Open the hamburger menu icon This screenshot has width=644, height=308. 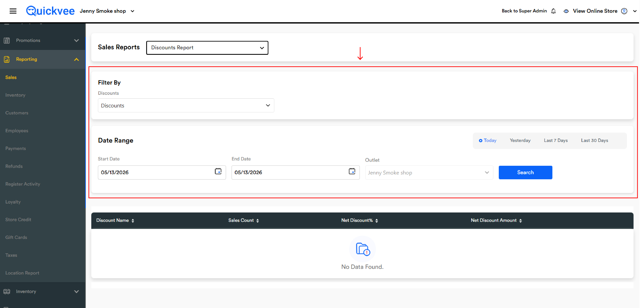coord(13,11)
